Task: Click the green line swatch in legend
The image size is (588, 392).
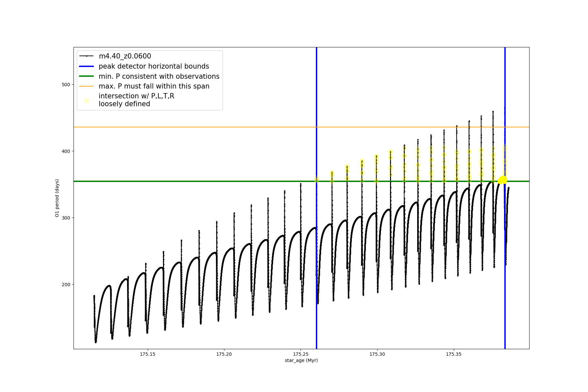Action: [87, 76]
